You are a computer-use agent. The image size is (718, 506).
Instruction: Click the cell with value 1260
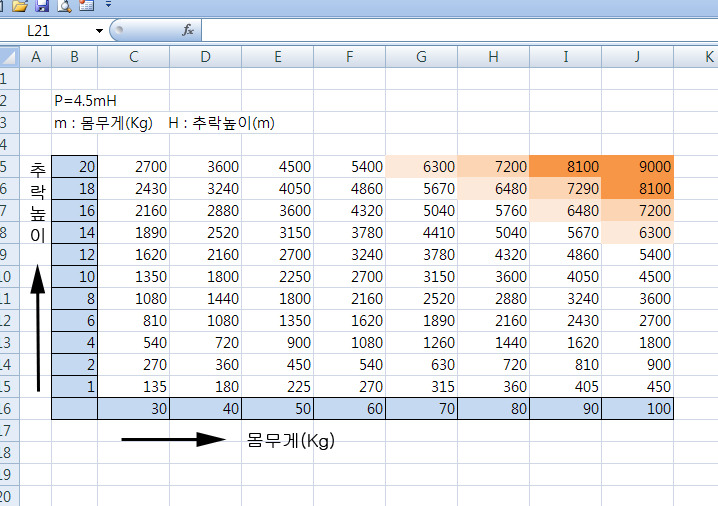[421, 343]
